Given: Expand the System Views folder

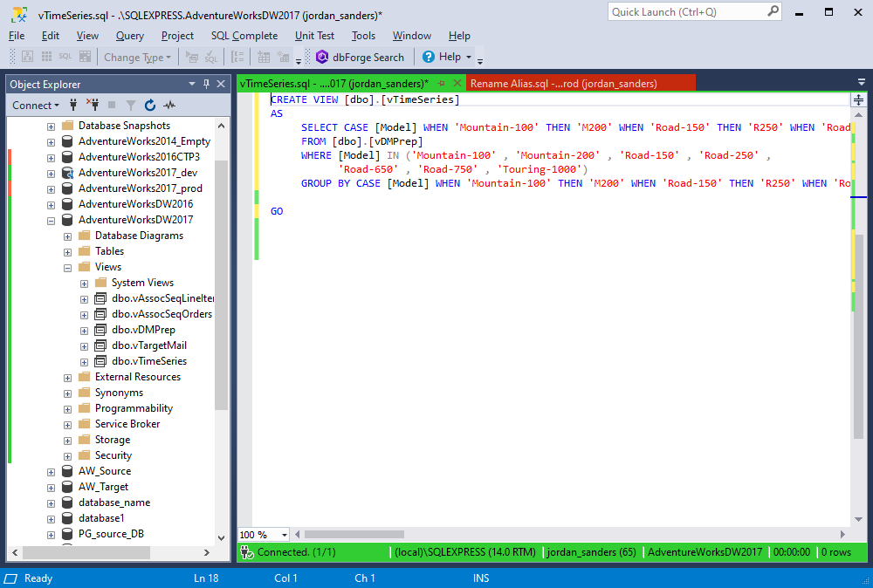Looking at the screenshot, I should (x=84, y=284).
